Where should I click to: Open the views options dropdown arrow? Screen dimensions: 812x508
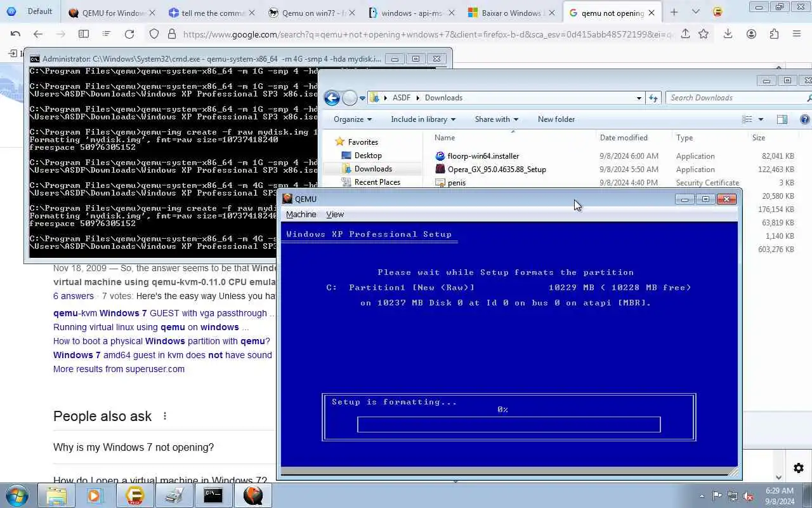point(761,119)
